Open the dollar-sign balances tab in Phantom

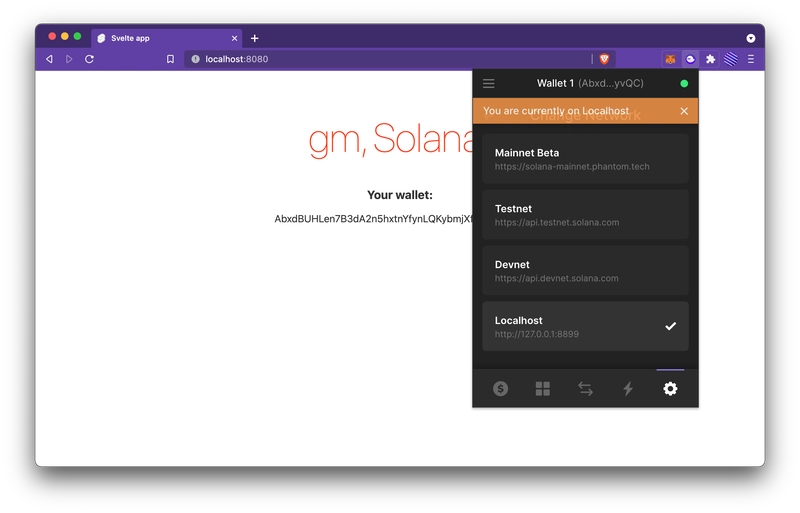[500, 389]
